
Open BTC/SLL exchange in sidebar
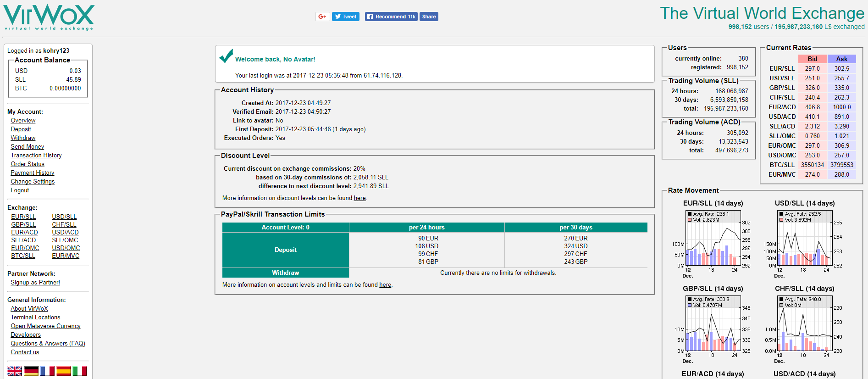[x=23, y=256]
